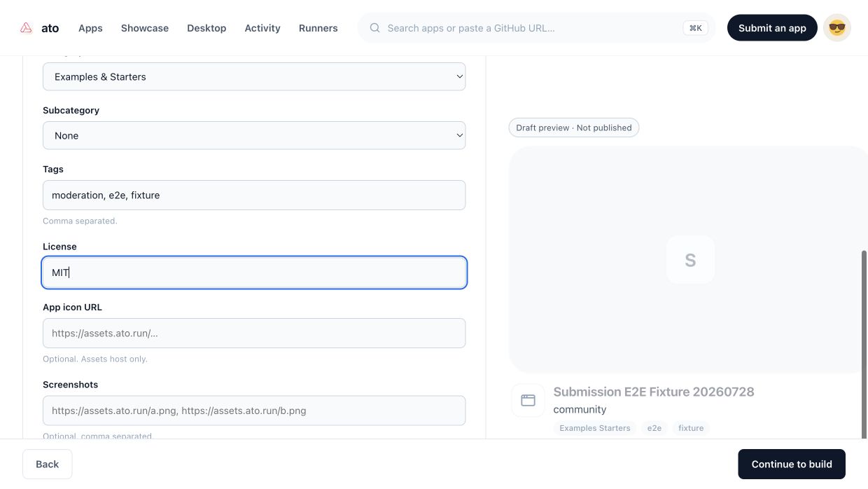Click the Subcategory label
Viewport: 868px width, 489px height.
(x=71, y=110)
